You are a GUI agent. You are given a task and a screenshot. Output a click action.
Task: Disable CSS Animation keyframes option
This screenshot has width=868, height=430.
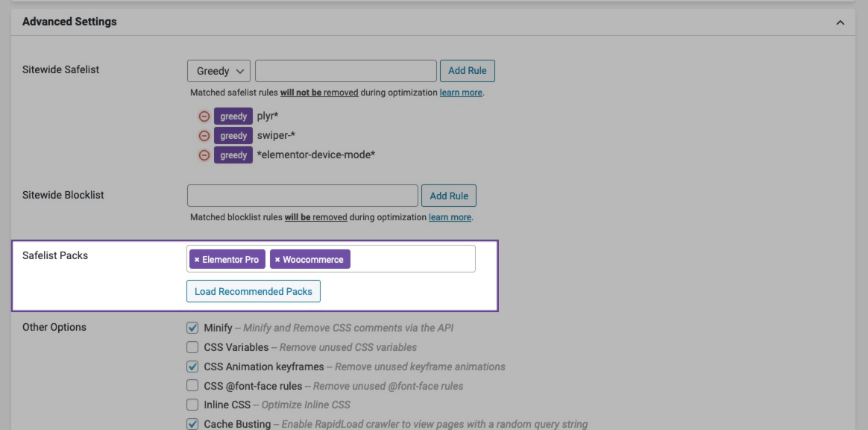(x=192, y=367)
